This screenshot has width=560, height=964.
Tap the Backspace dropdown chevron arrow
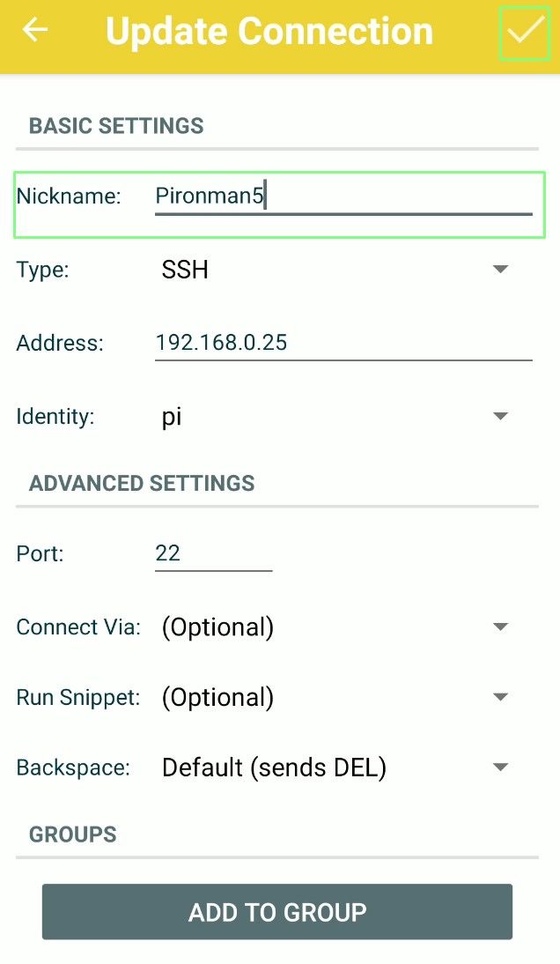tap(500, 767)
